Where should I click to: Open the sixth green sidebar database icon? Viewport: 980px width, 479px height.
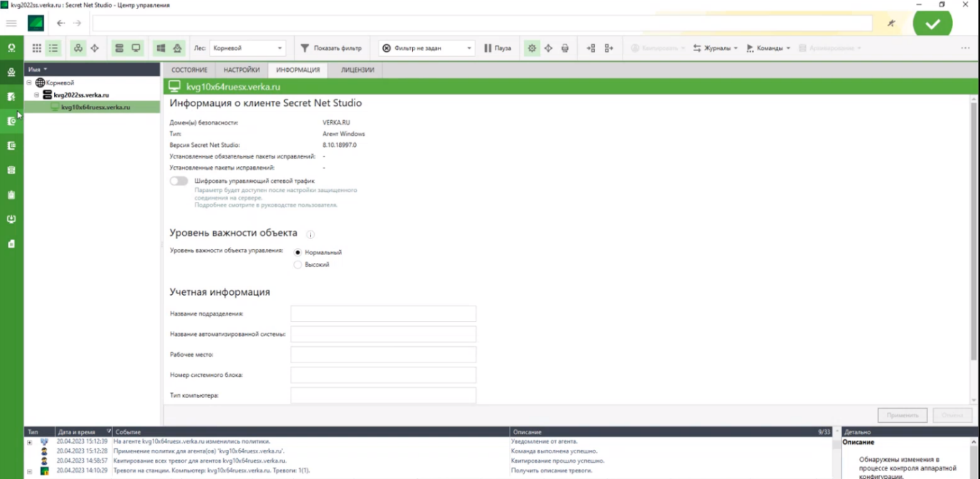tap(11, 170)
